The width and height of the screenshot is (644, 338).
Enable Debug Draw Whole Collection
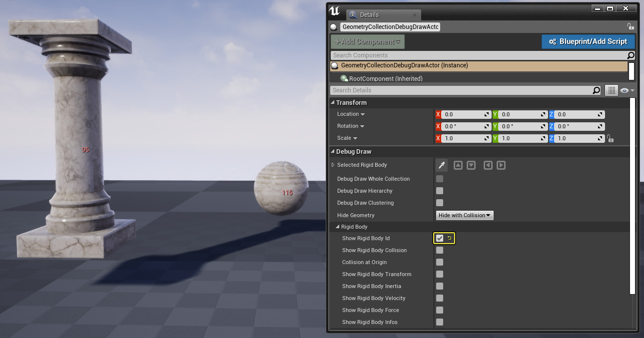click(439, 179)
